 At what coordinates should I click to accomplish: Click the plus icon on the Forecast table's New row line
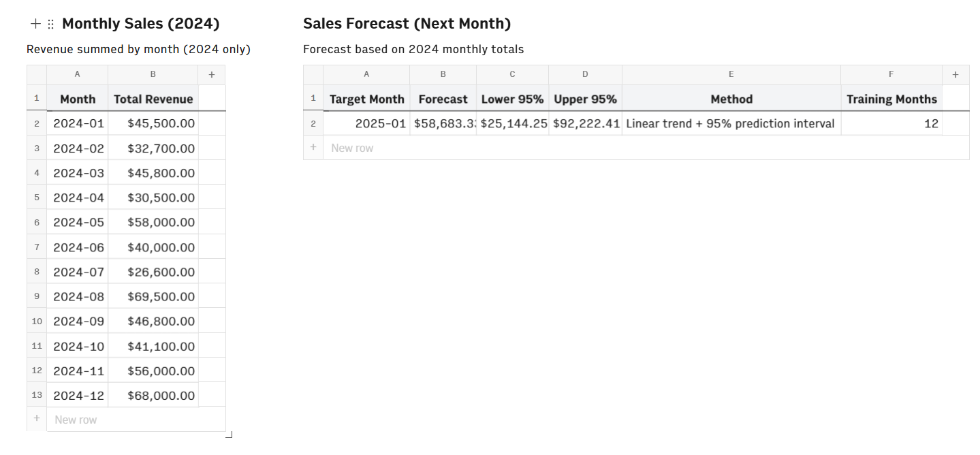tap(313, 147)
